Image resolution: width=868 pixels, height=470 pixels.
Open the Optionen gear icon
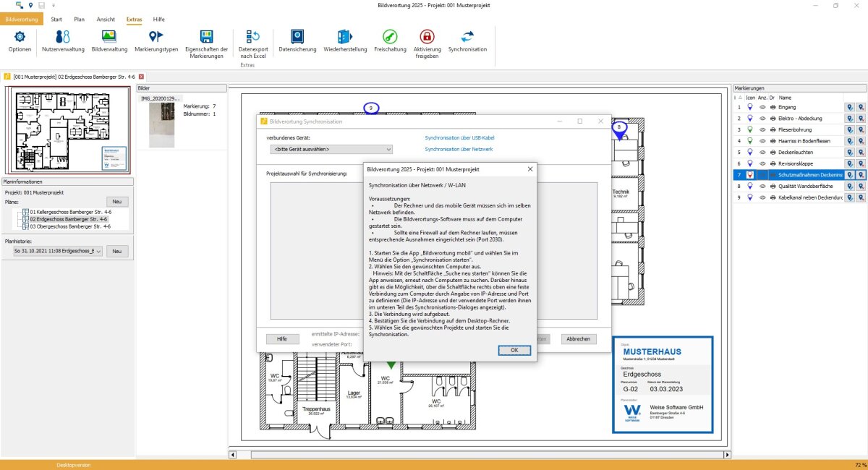pyautogui.click(x=20, y=37)
